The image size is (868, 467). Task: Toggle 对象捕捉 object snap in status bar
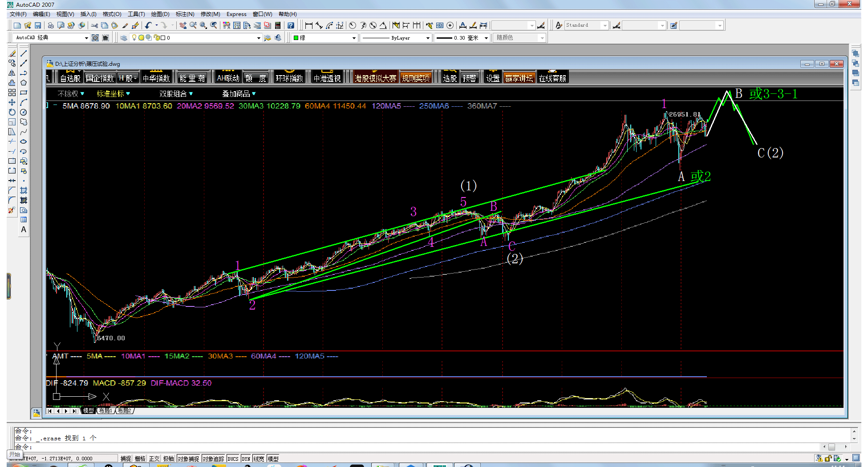188,459
